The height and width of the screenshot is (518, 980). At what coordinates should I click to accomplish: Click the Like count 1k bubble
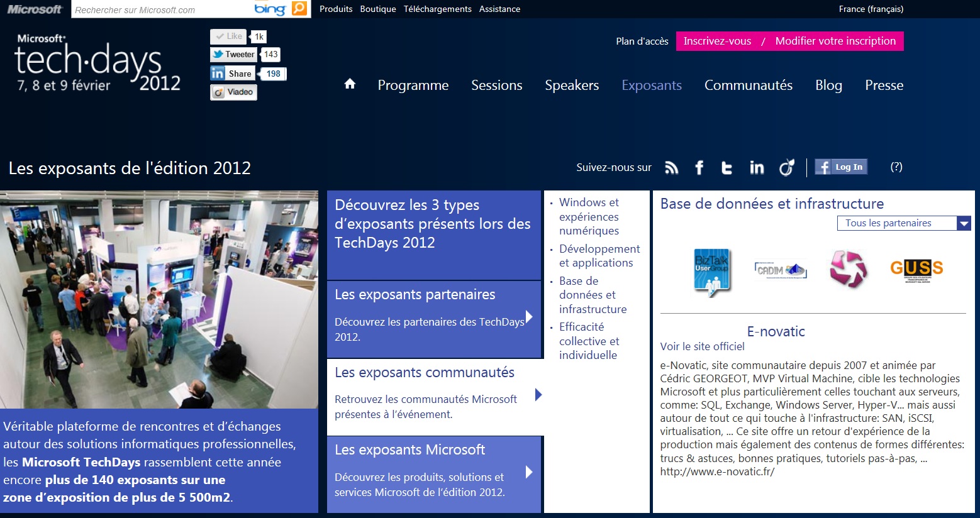coord(259,36)
